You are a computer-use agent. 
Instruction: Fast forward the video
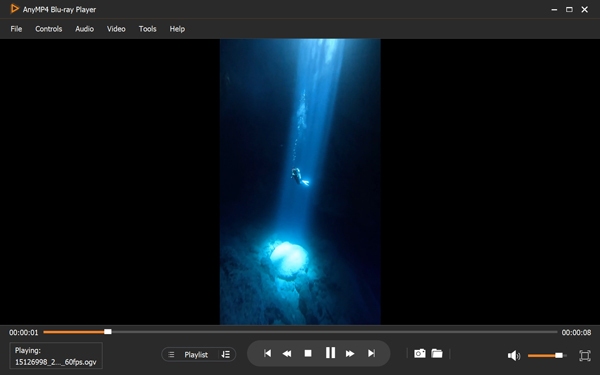[350, 354]
